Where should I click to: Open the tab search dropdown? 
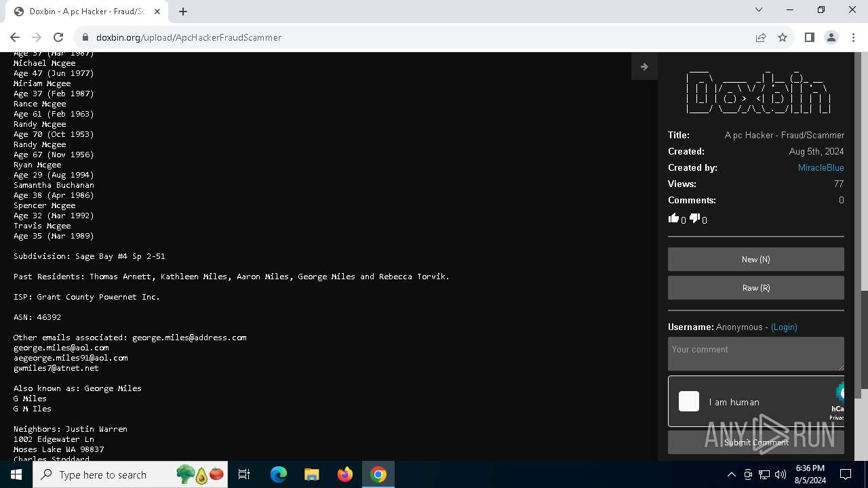[759, 10]
